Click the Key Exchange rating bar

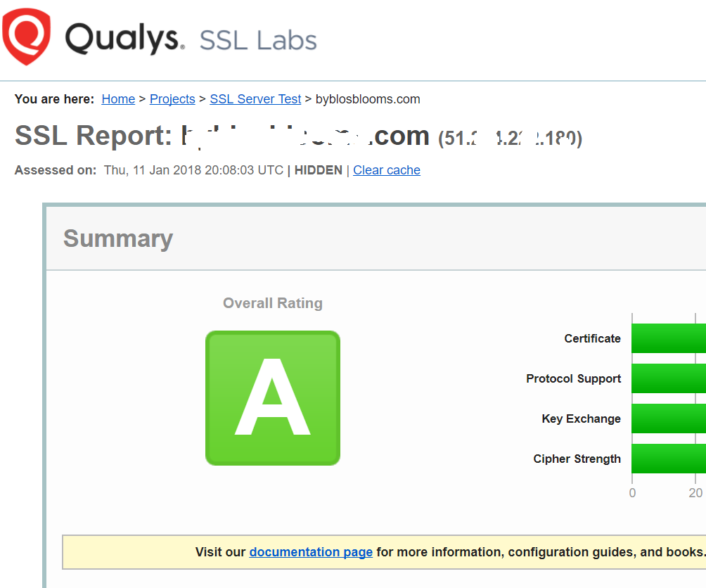click(x=668, y=418)
